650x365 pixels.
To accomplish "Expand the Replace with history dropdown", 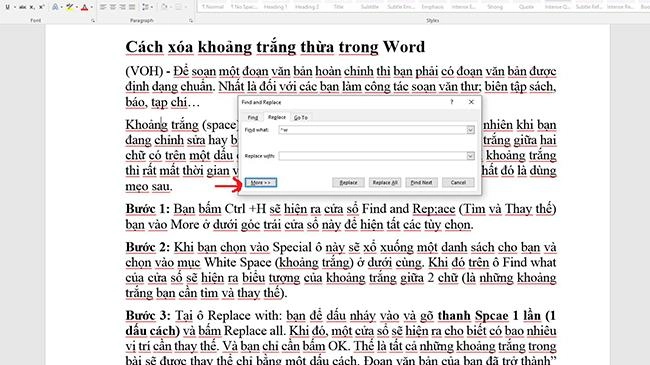I will point(470,156).
